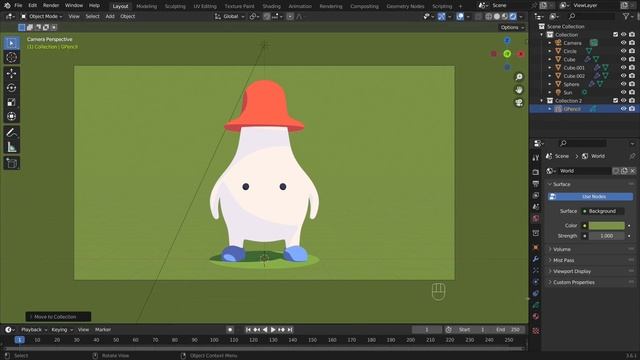This screenshot has width=640, height=360.
Task: Play the animation forward
Action: point(273,329)
